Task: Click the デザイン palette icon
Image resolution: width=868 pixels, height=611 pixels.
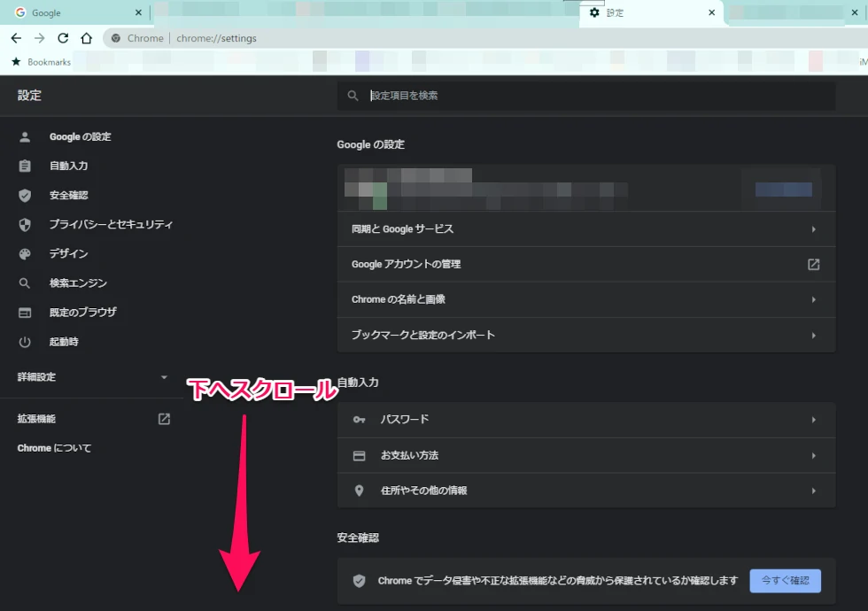Action: pyautogui.click(x=24, y=253)
